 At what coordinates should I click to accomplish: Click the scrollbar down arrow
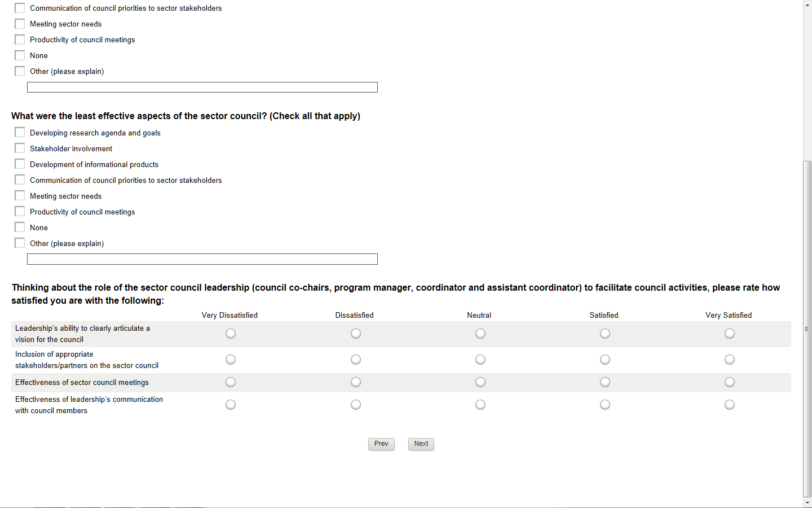coord(807,502)
